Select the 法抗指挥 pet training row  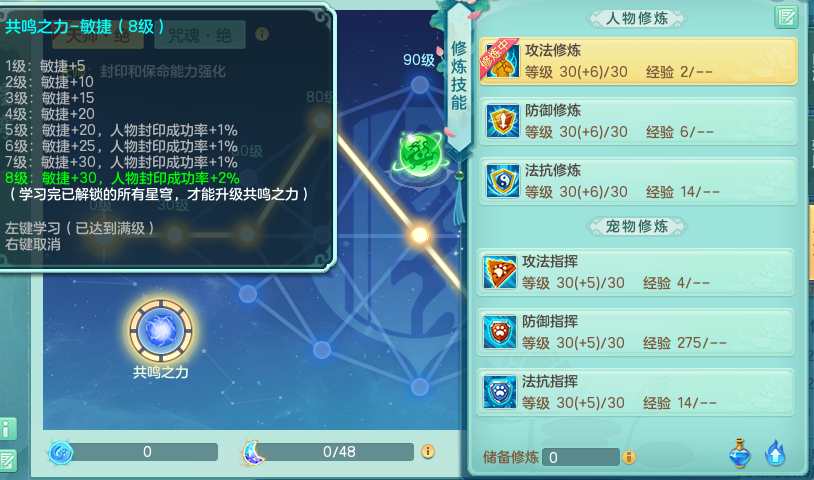tap(635, 392)
